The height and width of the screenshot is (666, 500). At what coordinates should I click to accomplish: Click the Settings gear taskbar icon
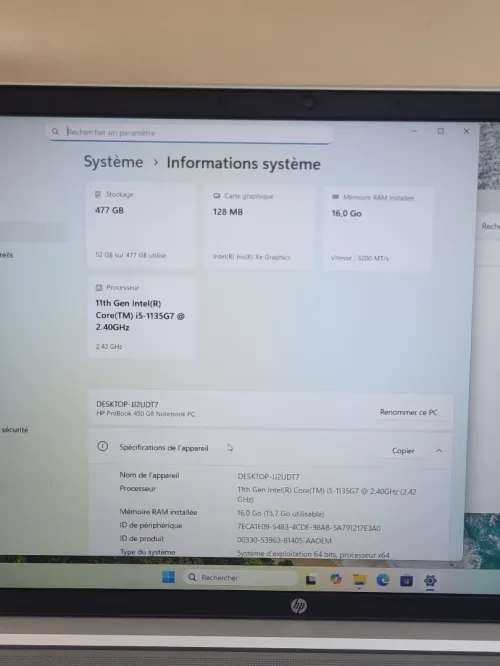point(430,581)
